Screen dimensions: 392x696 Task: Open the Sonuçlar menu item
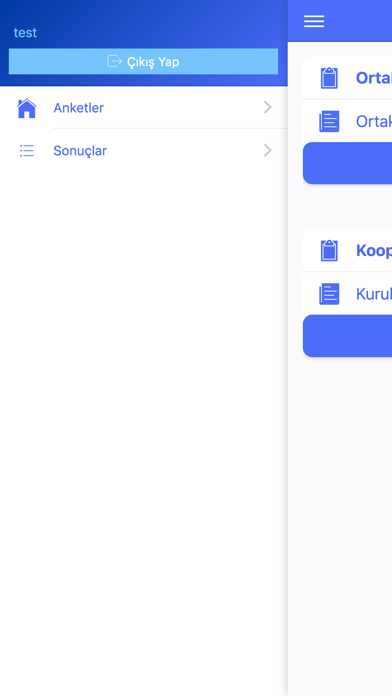(x=144, y=151)
